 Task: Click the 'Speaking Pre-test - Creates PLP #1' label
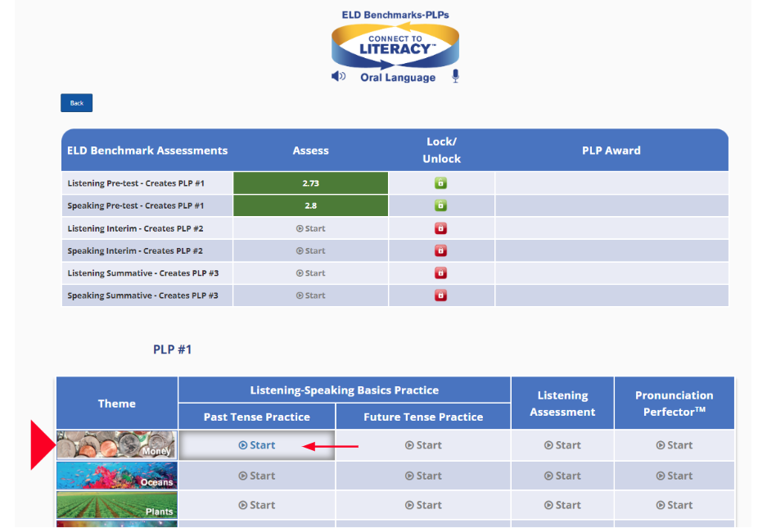[x=136, y=206]
